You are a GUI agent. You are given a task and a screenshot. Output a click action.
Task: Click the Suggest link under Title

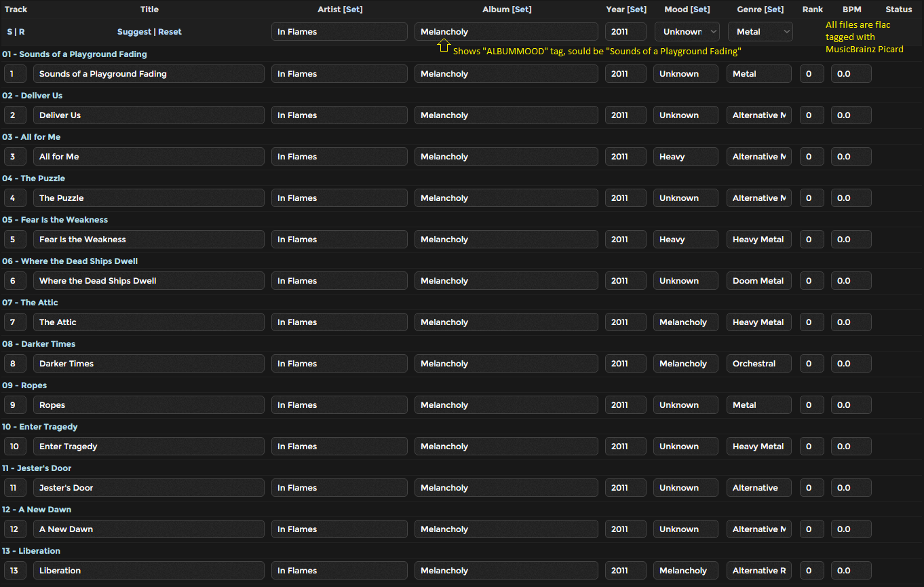pos(134,32)
